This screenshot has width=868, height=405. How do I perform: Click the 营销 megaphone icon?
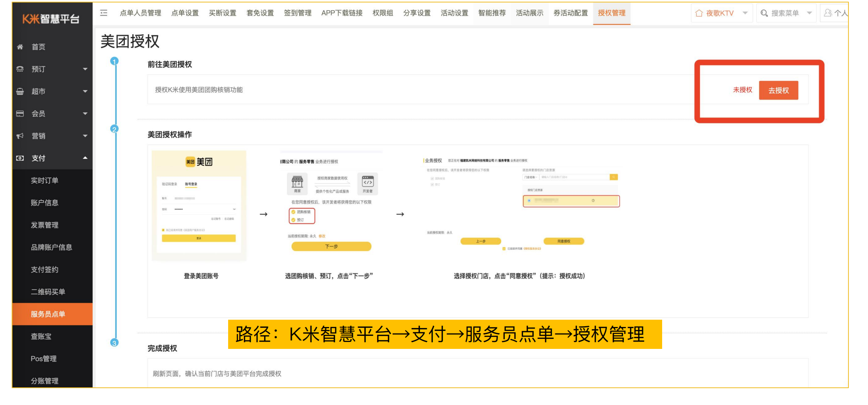pos(20,136)
